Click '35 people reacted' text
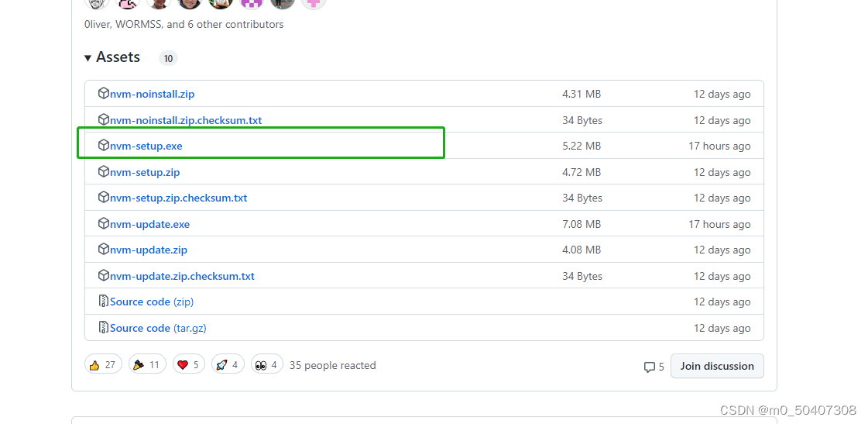This screenshot has height=424, width=868. pyautogui.click(x=333, y=365)
